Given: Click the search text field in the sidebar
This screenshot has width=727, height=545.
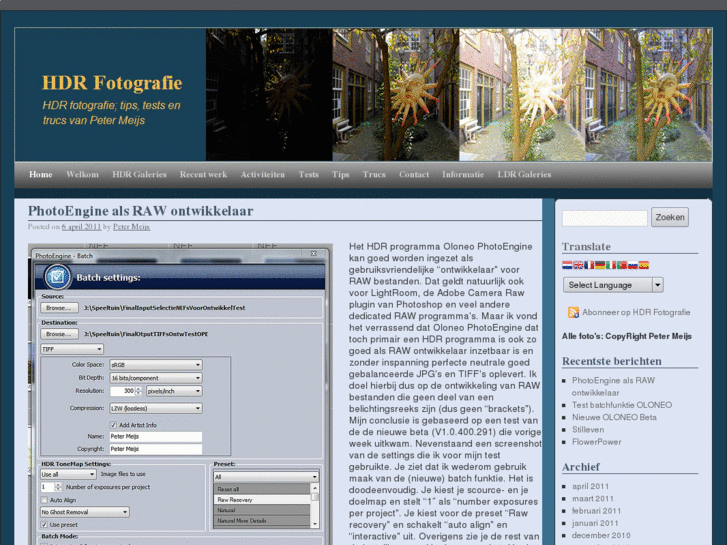Looking at the screenshot, I should click(x=605, y=218).
